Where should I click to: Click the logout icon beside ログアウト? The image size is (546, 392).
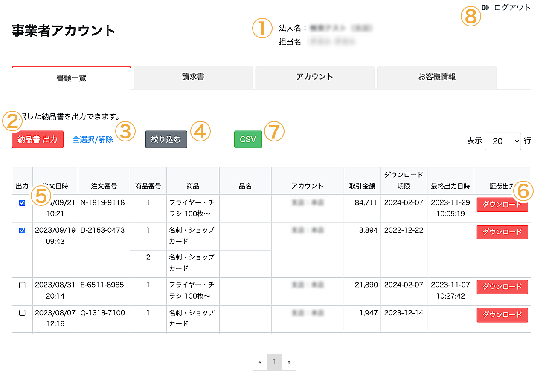485,7
